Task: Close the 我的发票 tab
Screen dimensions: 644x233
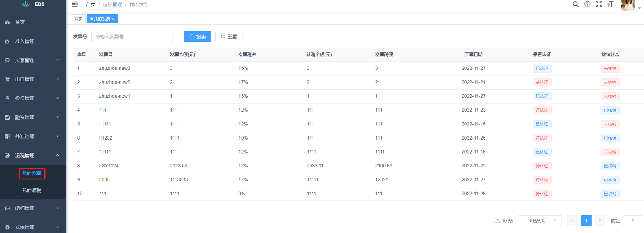Action: click(x=113, y=19)
